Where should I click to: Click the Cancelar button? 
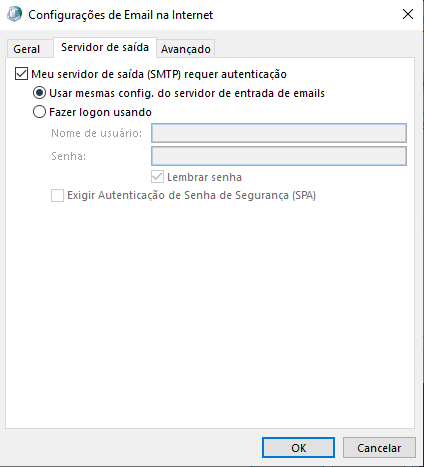coord(379,448)
